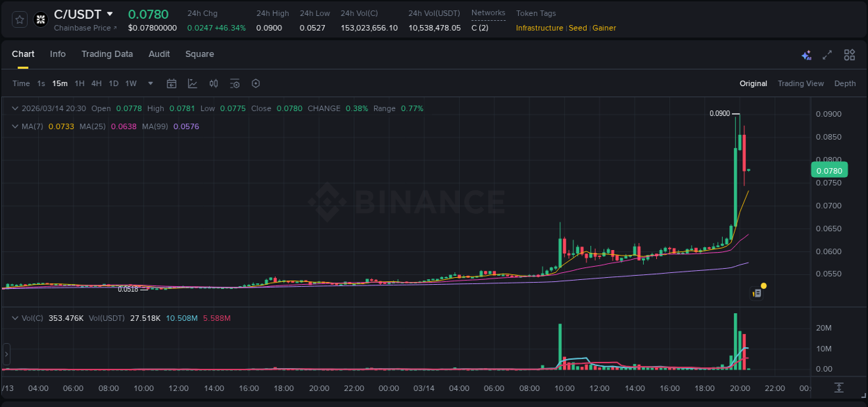The image size is (868, 407).
Task: Expand chart to fullscreen with diagonal arrows icon
Action: 828,55
